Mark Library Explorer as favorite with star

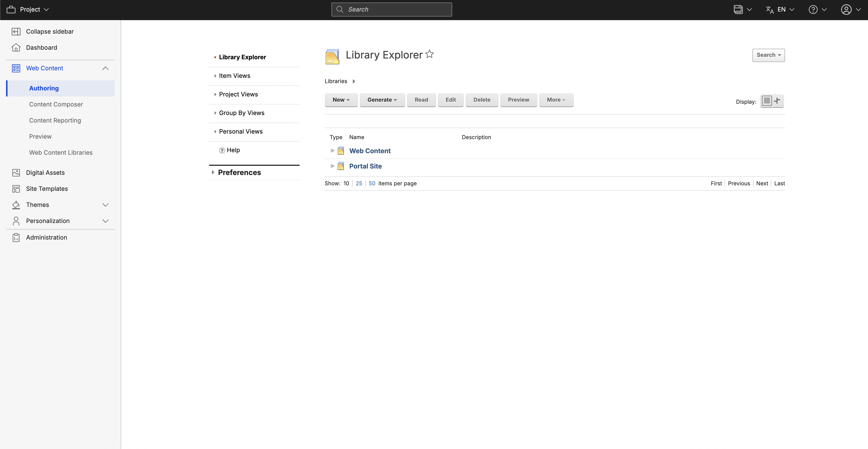tap(429, 54)
